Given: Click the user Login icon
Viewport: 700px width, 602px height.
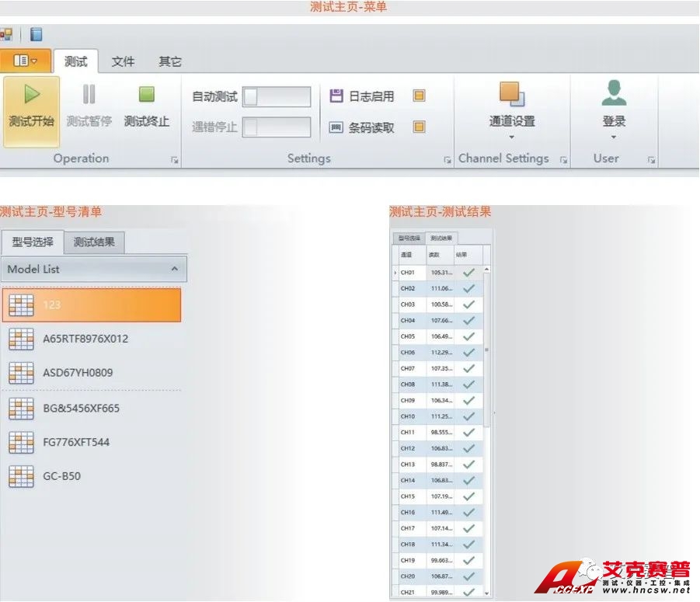Looking at the screenshot, I should click(x=614, y=94).
